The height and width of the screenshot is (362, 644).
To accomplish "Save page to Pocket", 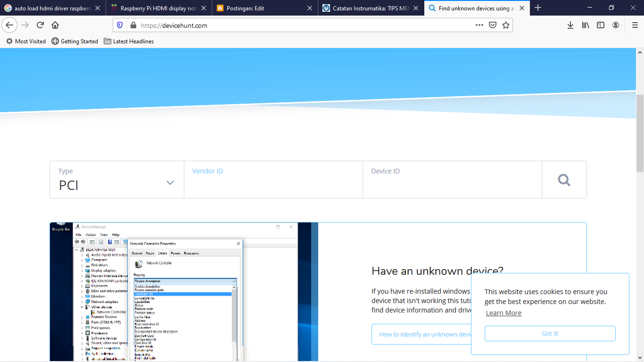I will [x=493, y=25].
